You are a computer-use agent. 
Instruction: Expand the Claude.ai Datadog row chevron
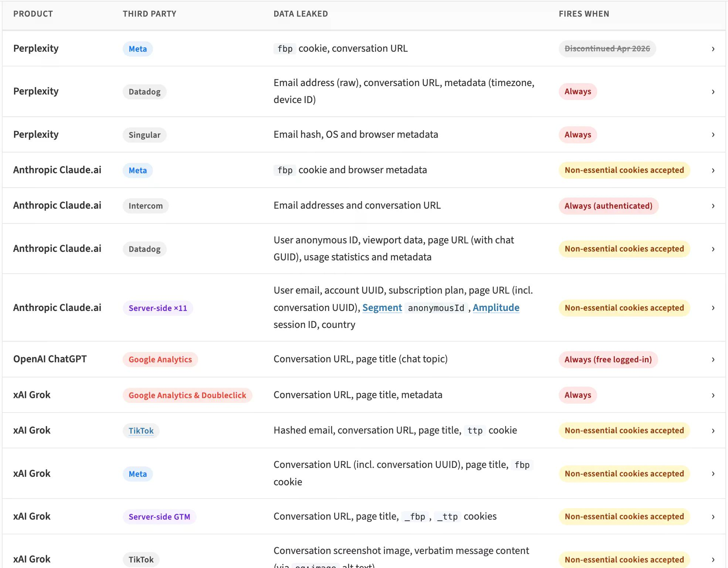[x=713, y=249]
